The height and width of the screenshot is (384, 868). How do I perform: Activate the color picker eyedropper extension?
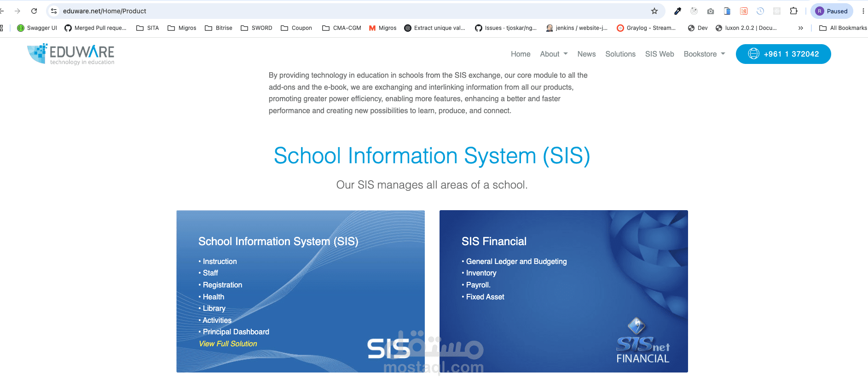[677, 11]
